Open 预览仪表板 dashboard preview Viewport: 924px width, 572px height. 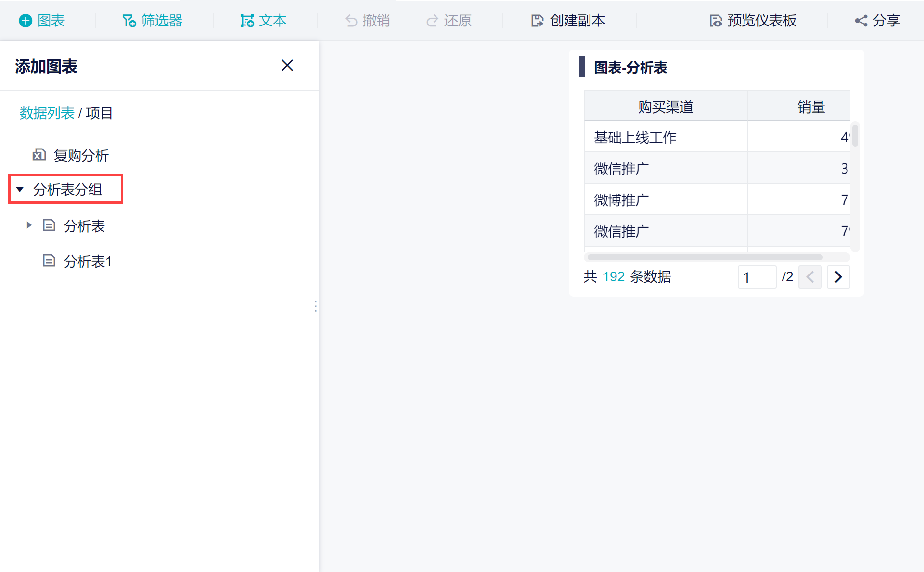(x=753, y=21)
